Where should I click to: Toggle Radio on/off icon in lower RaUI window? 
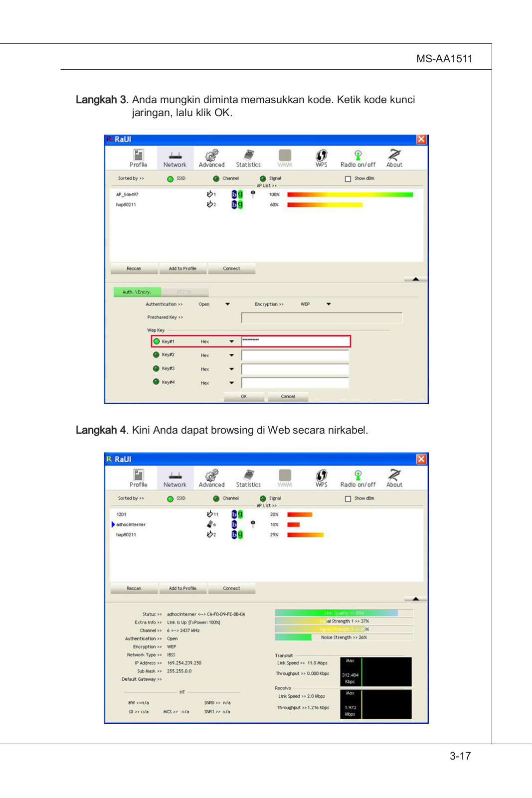pos(358,478)
